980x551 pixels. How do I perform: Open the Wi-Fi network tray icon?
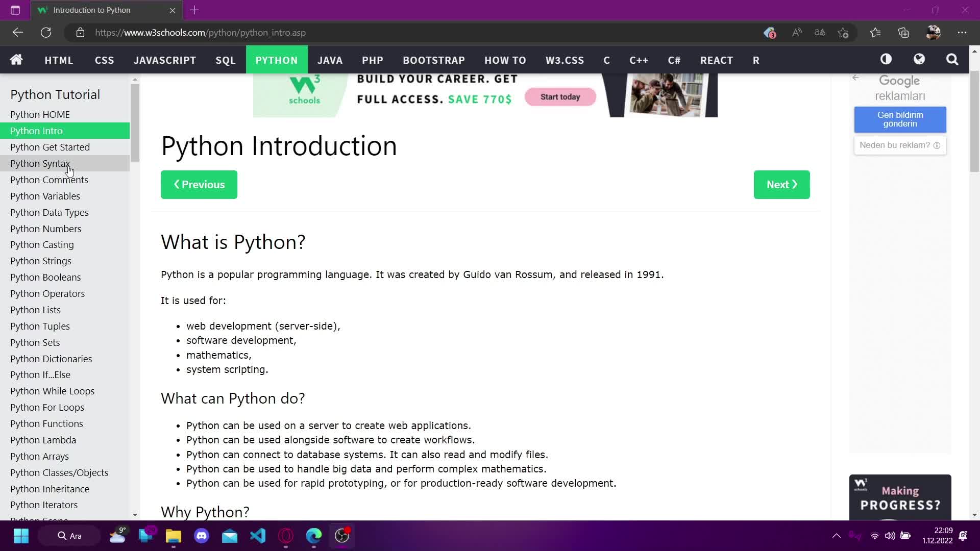tap(874, 536)
